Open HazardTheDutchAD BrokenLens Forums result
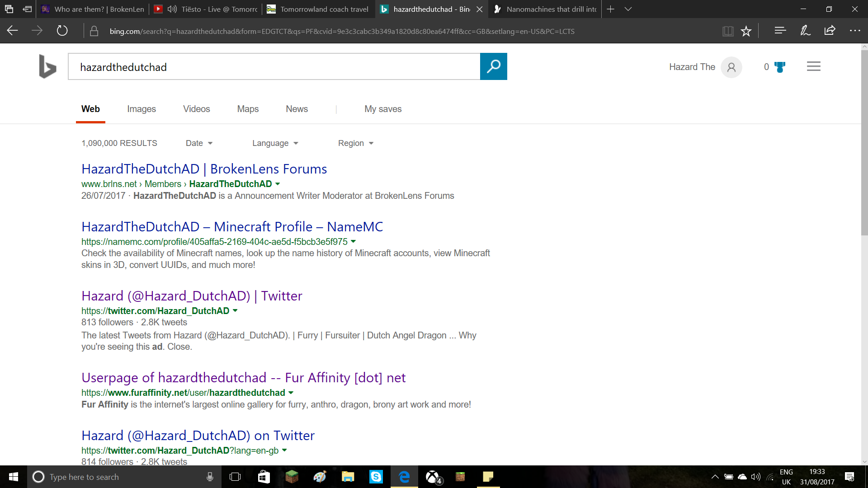The width and height of the screenshot is (868, 488). 204,169
